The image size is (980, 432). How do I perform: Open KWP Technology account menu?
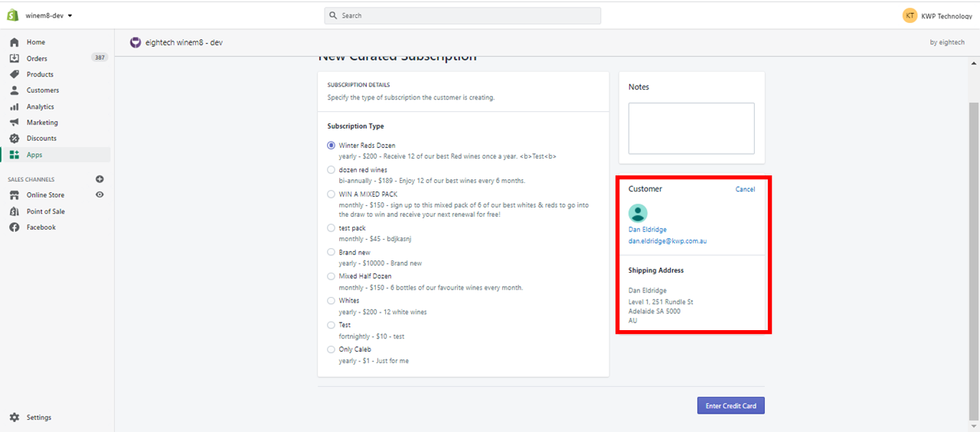click(x=946, y=15)
